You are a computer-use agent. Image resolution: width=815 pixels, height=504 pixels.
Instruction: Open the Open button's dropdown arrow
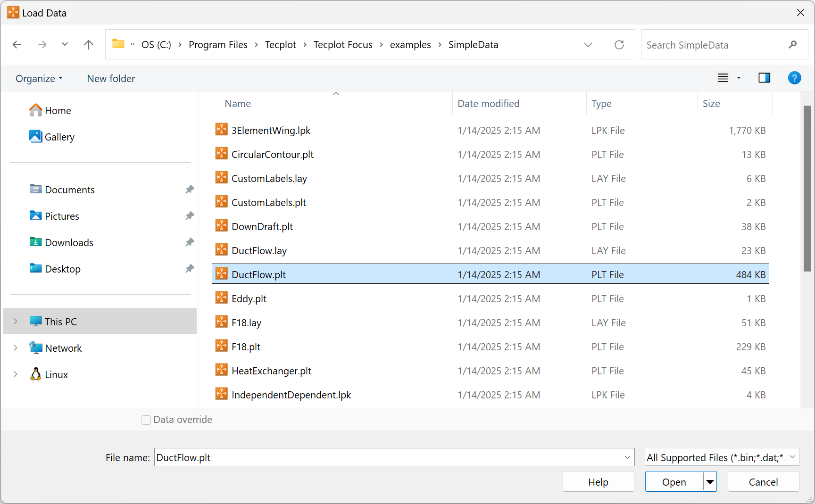710,482
